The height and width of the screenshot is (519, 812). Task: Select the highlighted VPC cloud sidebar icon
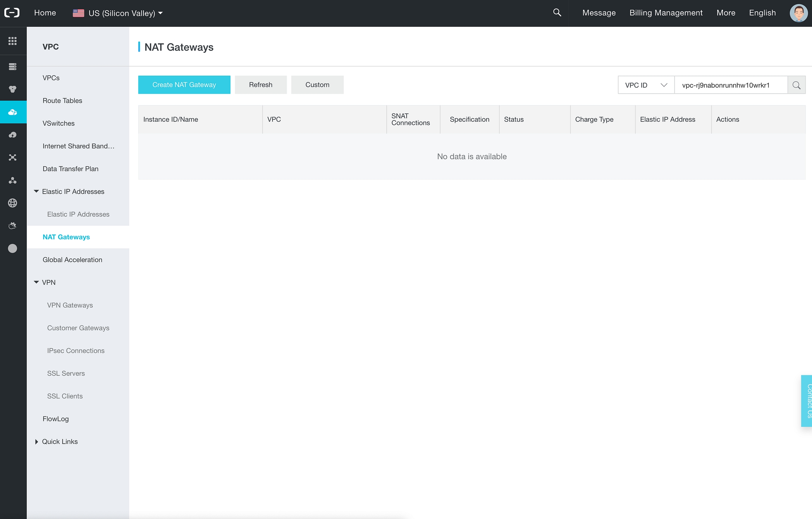[x=13, y=112]
